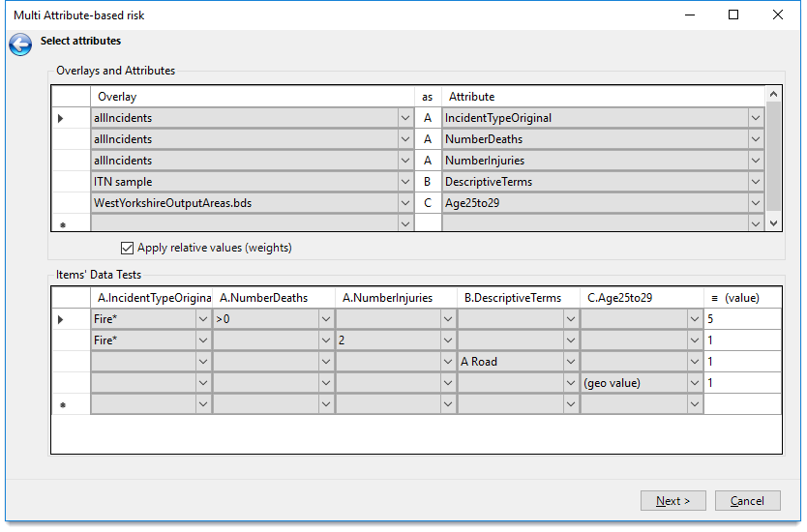Open IncidentTypeOriginal attribute dropdown
Screen dimensions: 807x532
pos(755,118)
